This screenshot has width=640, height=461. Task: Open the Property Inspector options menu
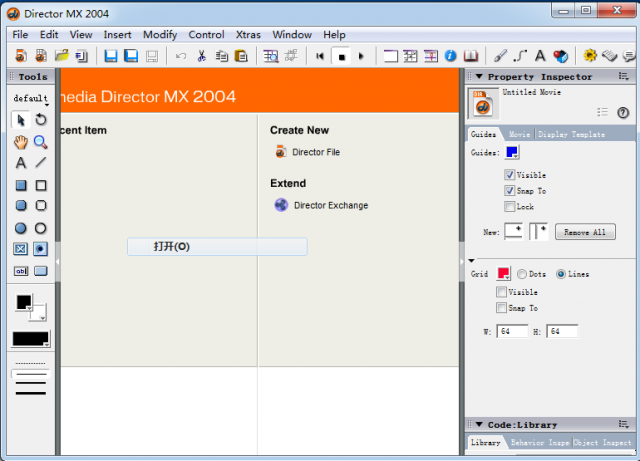pyautogui.click(x=623, y=76)
